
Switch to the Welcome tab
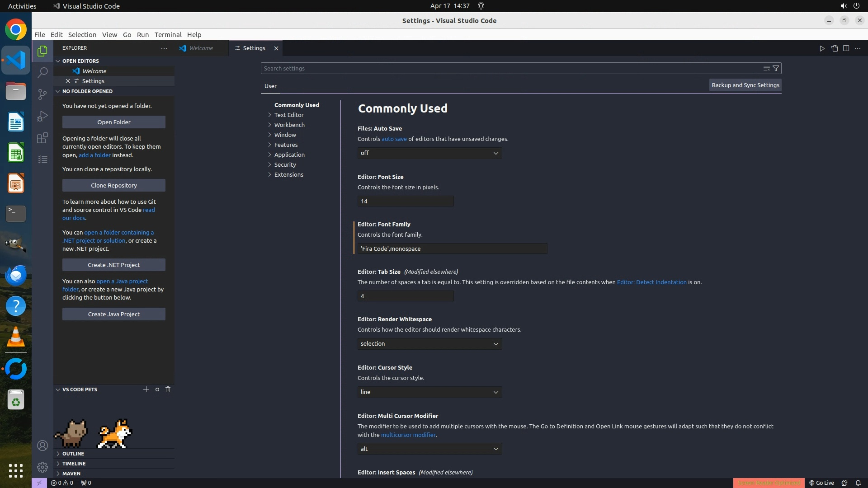(x=201, y=48)
